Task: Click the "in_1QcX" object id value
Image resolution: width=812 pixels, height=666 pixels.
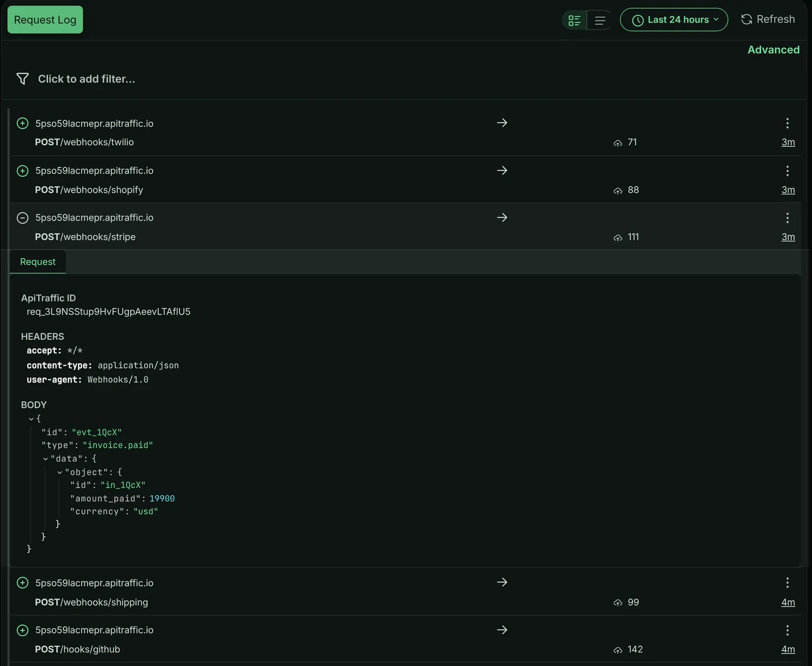Action: coord(123,485)
